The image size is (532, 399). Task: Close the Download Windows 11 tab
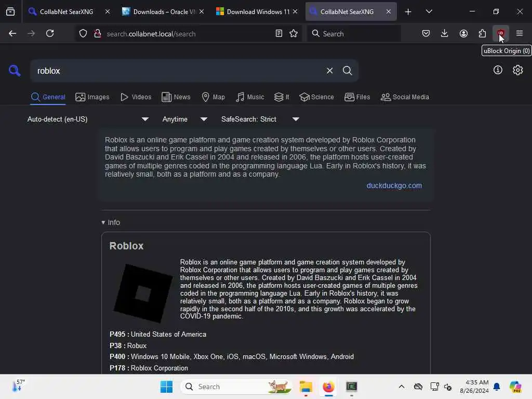(295, 11)
